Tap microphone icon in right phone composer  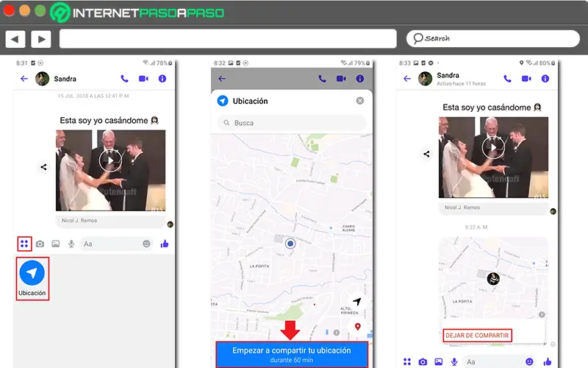tap(454, 361)
